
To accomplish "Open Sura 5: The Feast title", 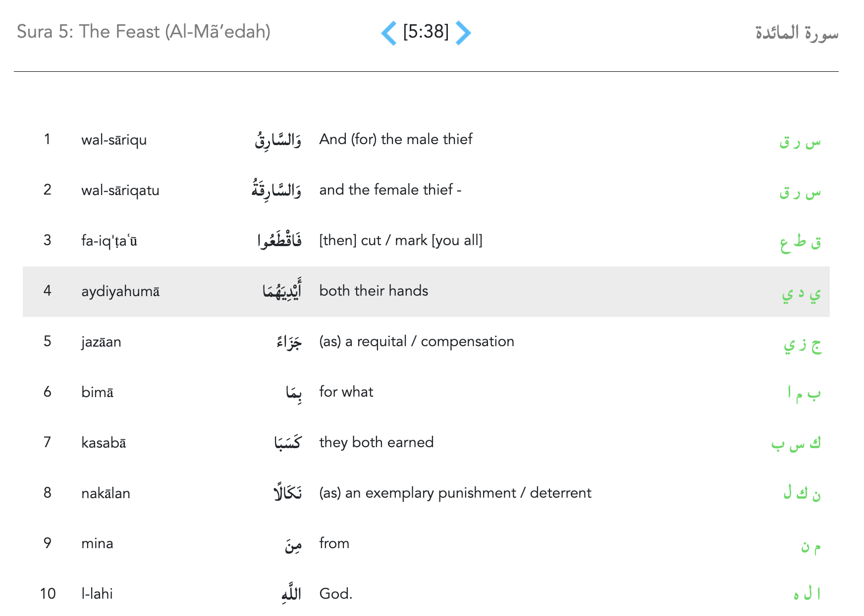I will [x=144, y=32].
